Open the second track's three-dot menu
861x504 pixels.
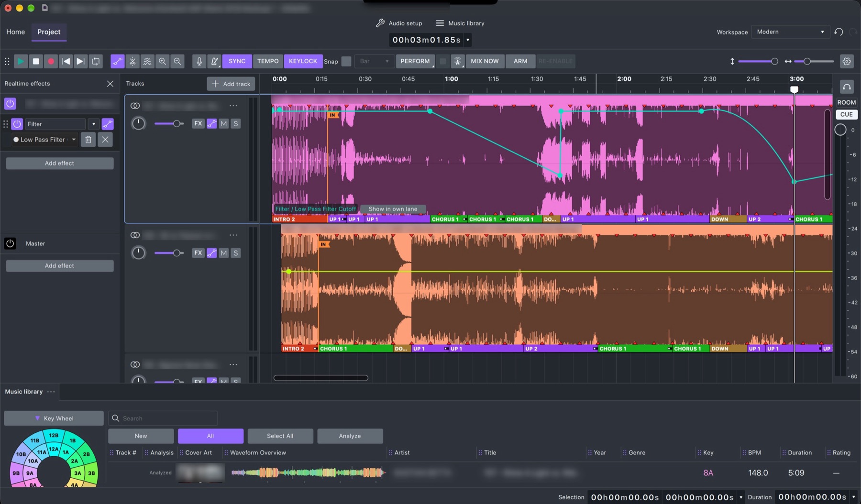233,235
